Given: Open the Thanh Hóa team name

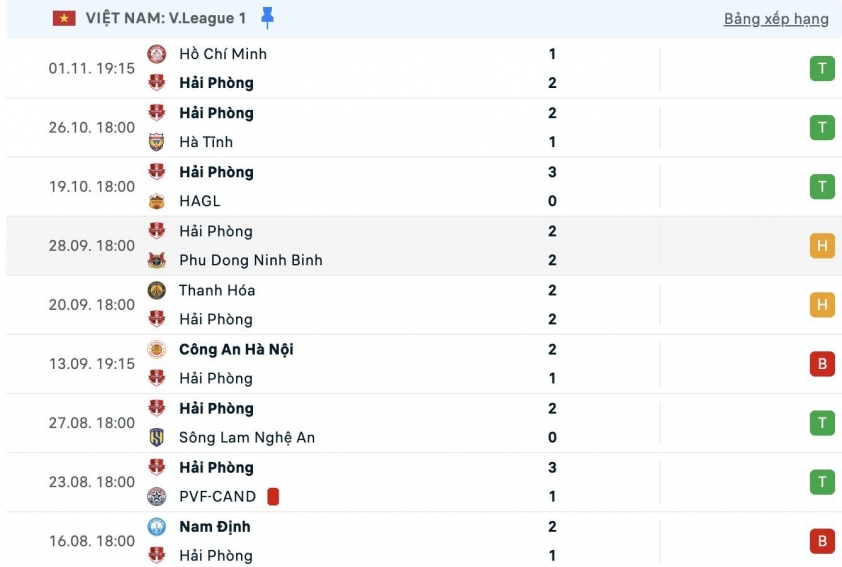Looking at the screenshot, I should (x=217, y=290).
